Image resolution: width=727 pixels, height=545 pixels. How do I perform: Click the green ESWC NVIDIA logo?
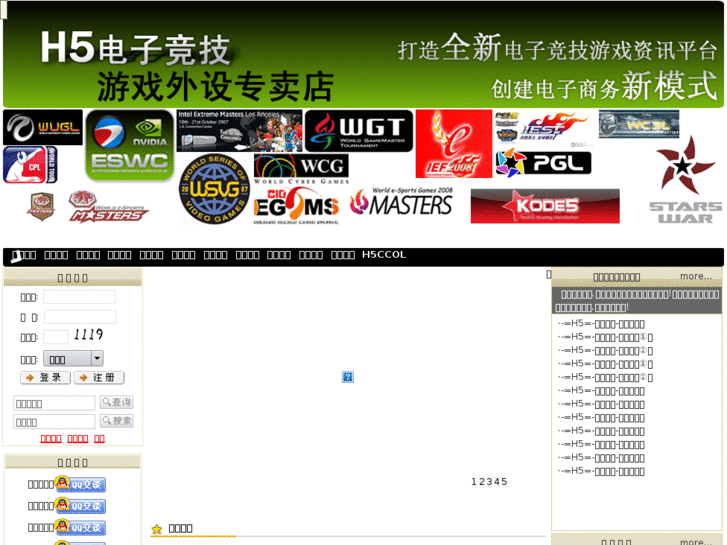(130, 146)
